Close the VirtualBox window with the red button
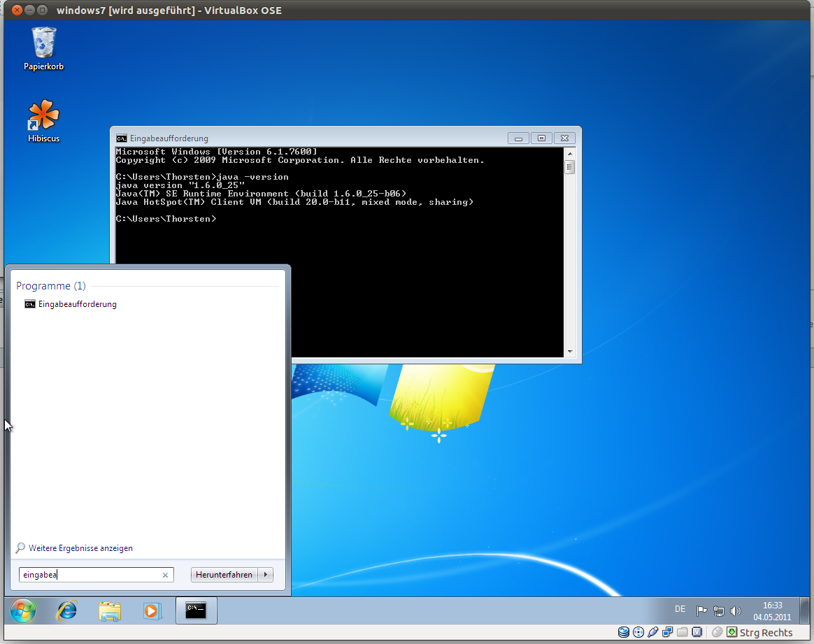 tap(17, 10)
